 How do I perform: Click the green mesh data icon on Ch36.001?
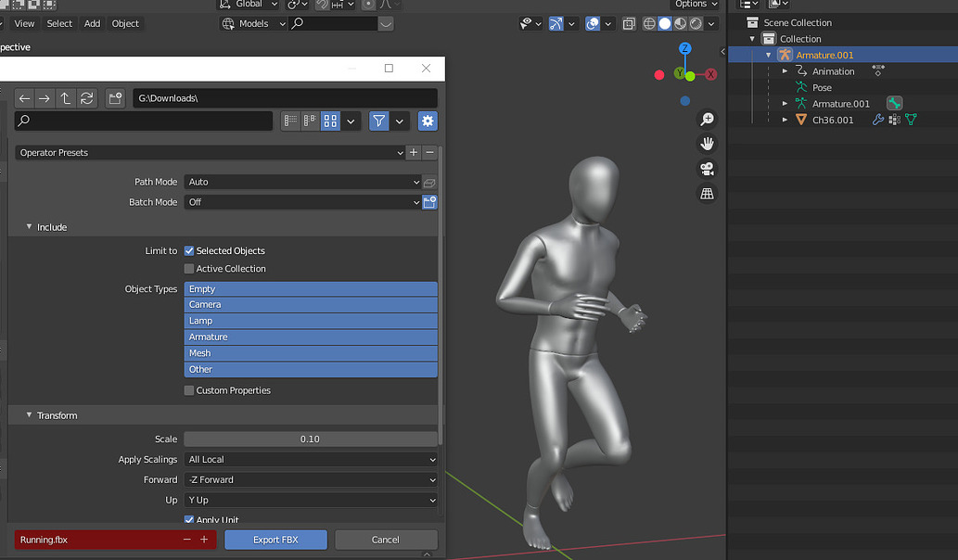coord(911,120)
